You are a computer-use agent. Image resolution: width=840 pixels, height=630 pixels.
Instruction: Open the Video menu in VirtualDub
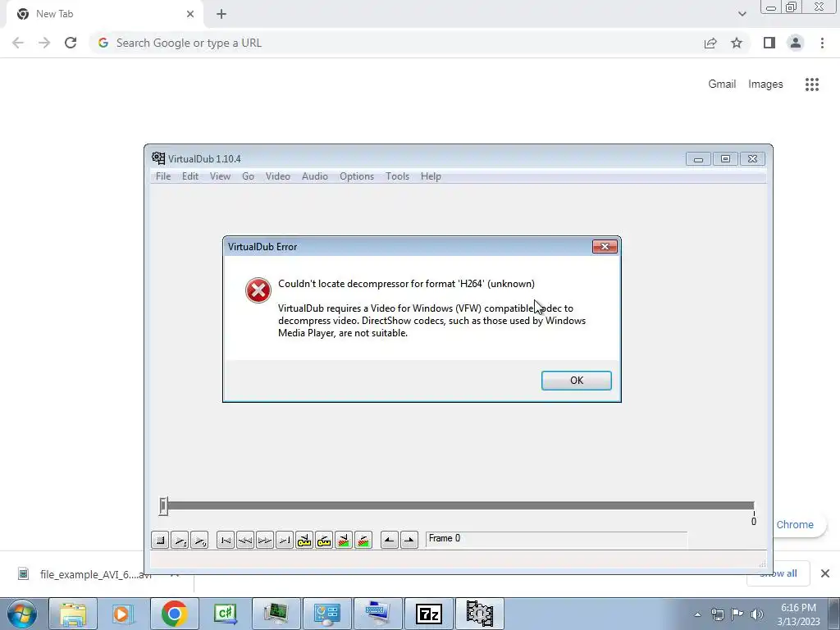click(278, 176)
